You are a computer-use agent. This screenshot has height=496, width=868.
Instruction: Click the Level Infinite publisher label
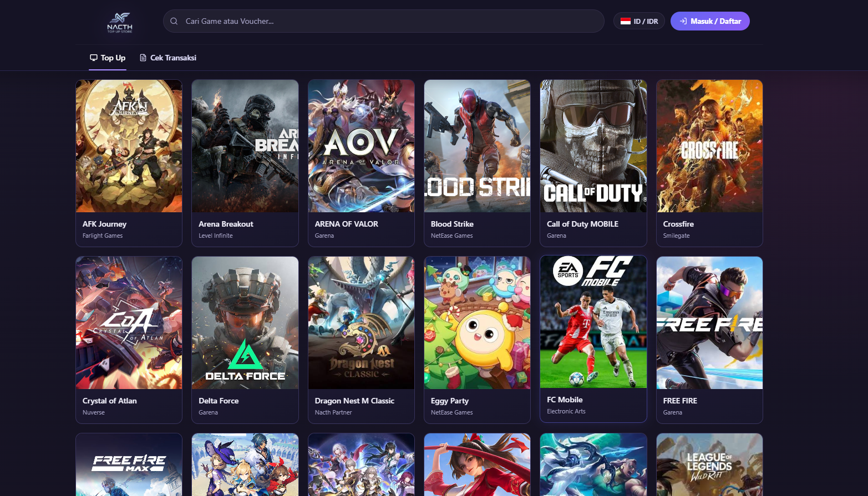pos(216,236)
